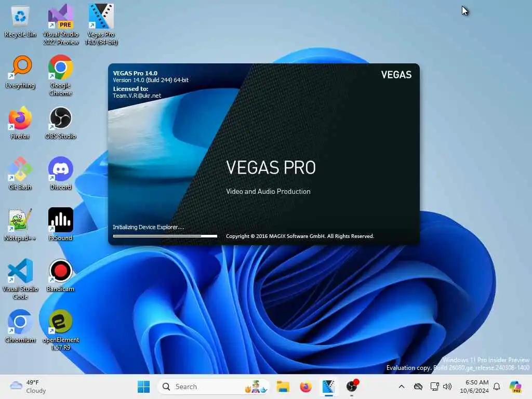Image resolution: width=532 pixels, height=399 pixels.
Task: Open the Recycle Bin desktop icon
Action: pyautogui.click(x=20, y=21)
